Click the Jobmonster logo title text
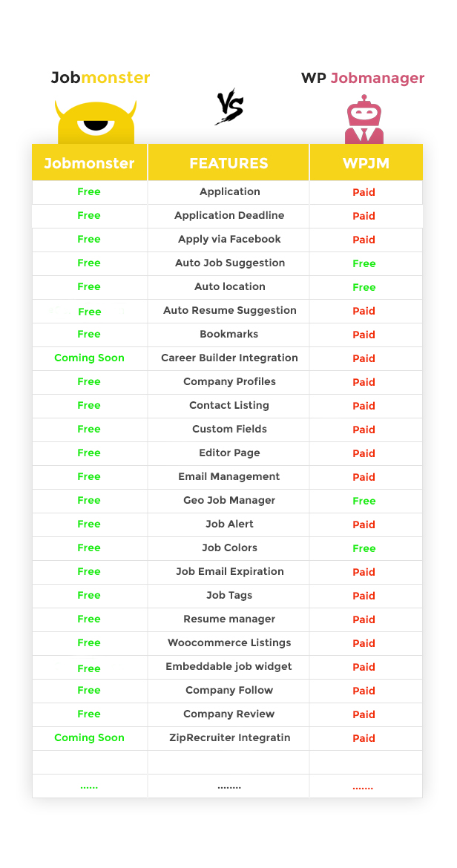This screenshot has height=868, width=457. click(100, 78)
